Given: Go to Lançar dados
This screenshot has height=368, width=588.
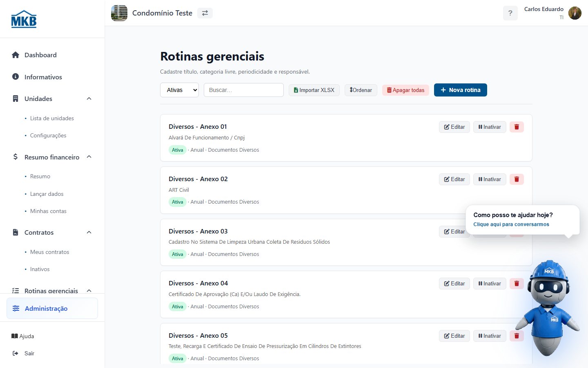Looking at the screenshot, I should point(47,194).
